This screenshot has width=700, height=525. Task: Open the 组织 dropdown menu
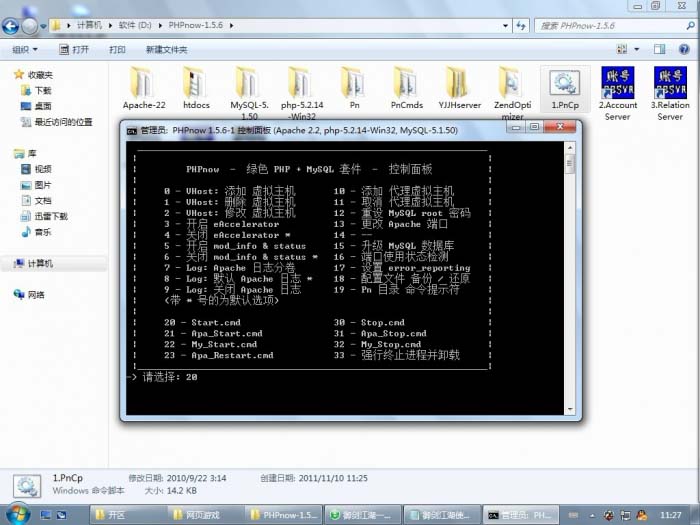pos(25,49)
